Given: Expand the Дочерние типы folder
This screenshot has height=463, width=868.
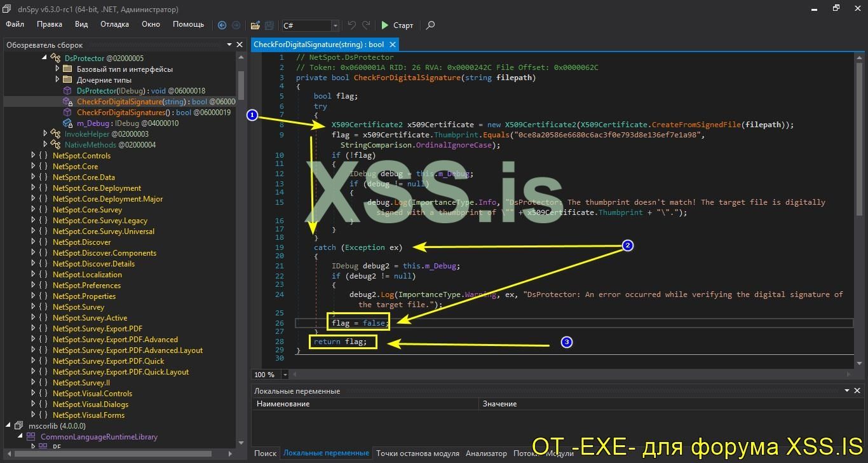Looking at the screenshot, I should (x=57, y=79).
